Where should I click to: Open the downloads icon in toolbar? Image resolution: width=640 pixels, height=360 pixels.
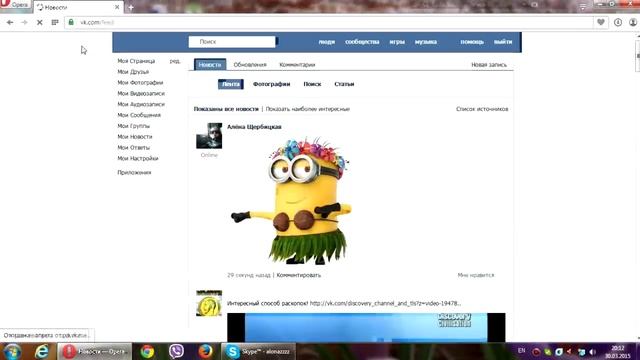pos(618,22)
